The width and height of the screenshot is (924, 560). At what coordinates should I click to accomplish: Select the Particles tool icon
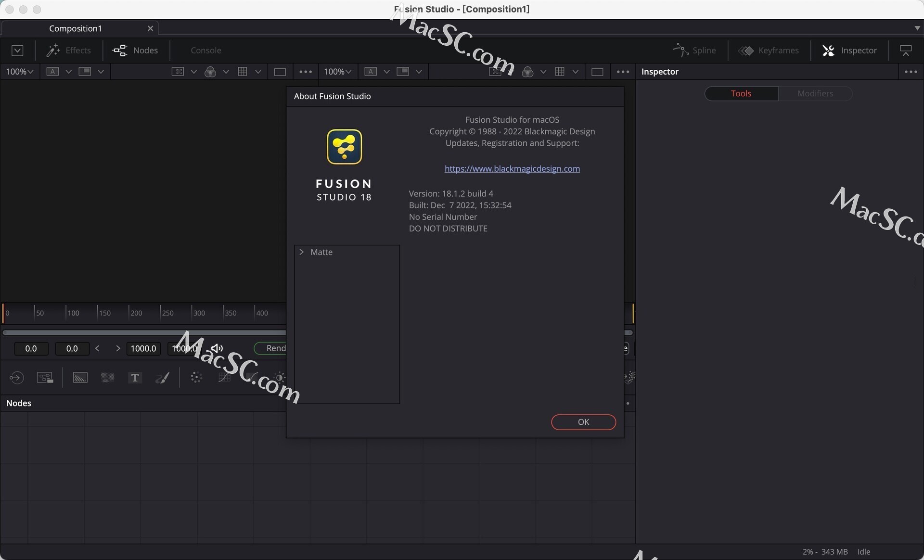196,377
